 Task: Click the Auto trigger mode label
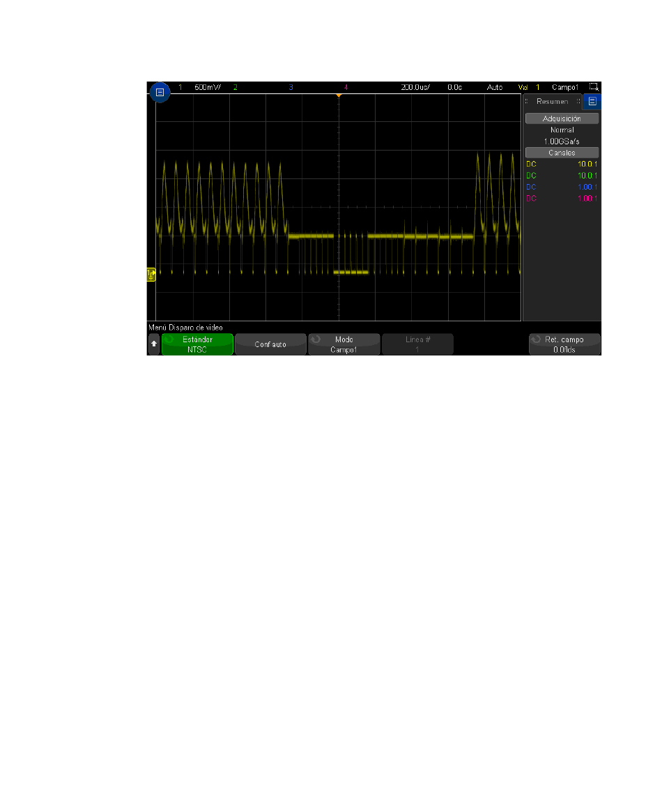click(494, 87)
